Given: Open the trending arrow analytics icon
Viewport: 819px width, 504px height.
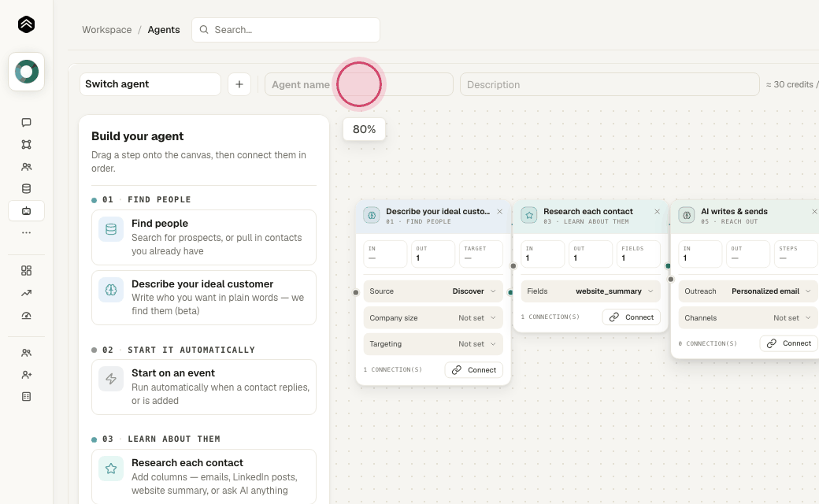Looking at the screenshot, I should tap(26, 293).
